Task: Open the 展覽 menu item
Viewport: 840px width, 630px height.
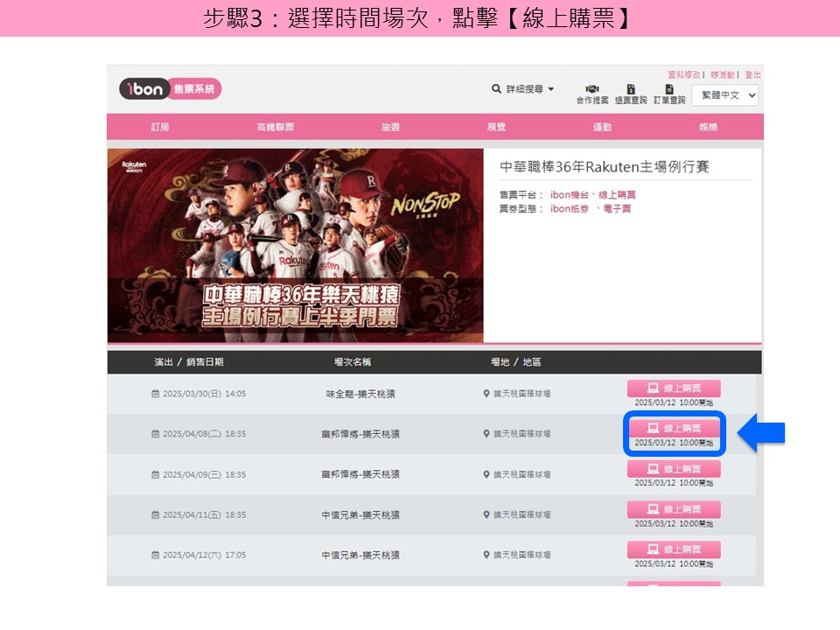Action: pyautogui.click(x=496, y=127)
